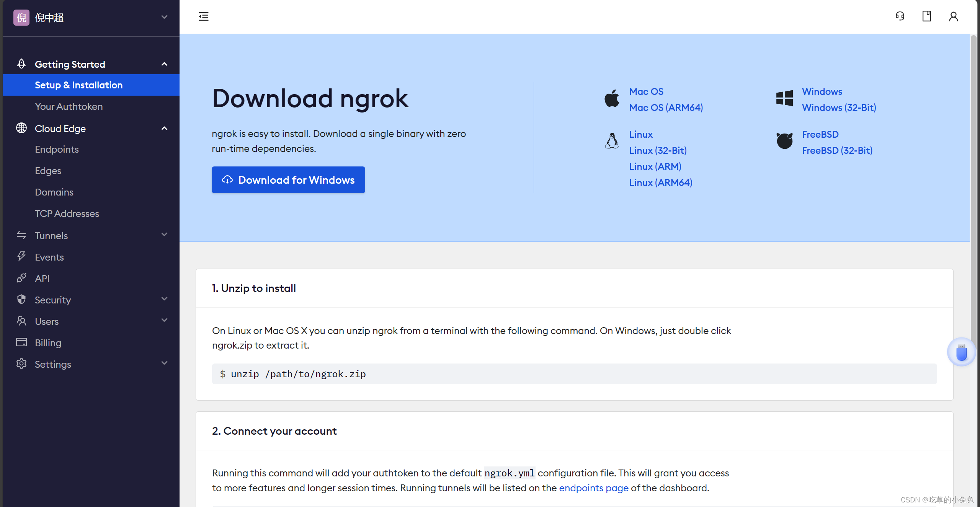
Task: Open the user profile icon
Action: [x=953, y=16]
